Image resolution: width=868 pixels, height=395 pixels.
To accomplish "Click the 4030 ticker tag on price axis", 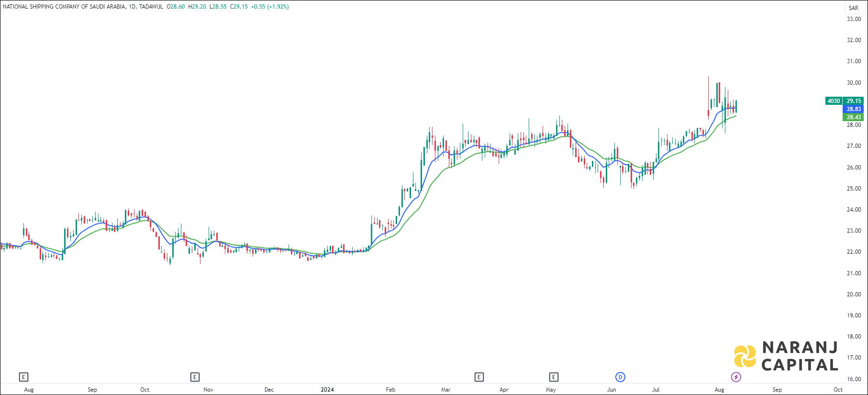I will pyautogui.click(x=834, y=101).
